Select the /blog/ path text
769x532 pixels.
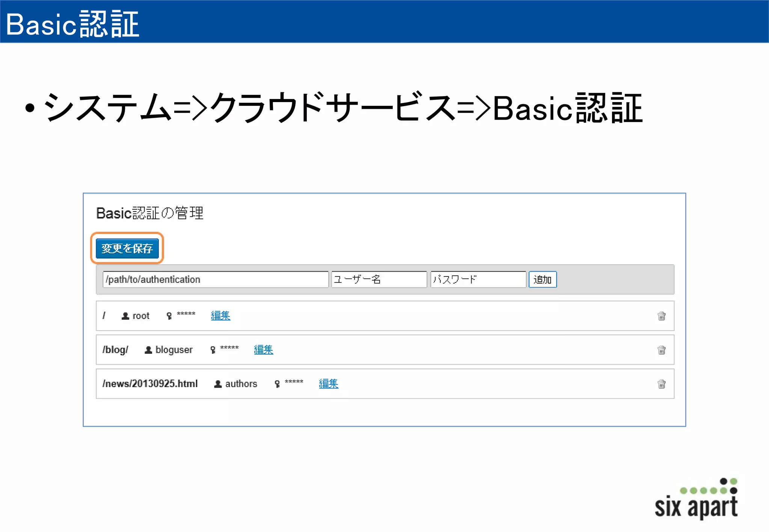tap(115, 350)
